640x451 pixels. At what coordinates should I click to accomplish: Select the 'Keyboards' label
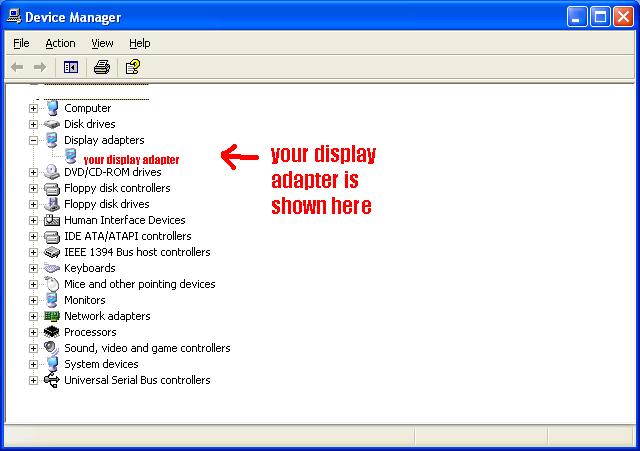coord(90,268)
